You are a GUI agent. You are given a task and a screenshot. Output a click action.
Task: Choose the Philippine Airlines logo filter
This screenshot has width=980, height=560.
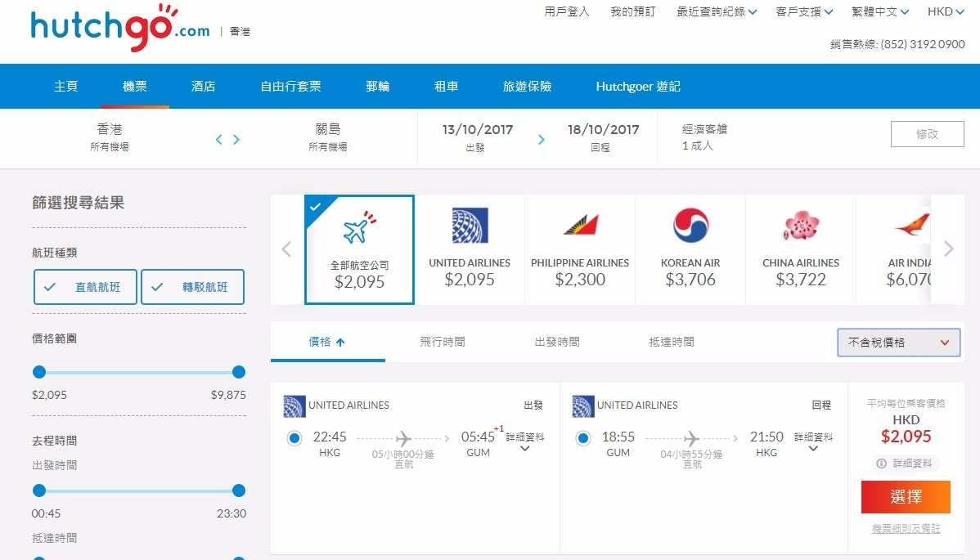(581, 225)
